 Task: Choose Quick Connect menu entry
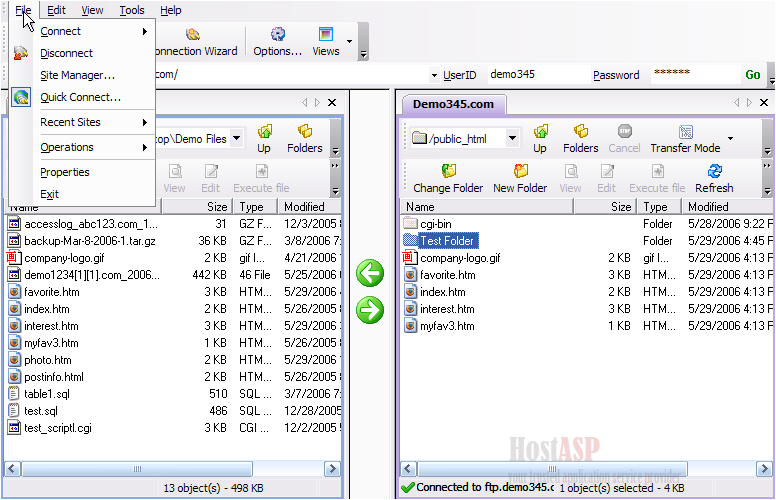click(x=80, y=97)
